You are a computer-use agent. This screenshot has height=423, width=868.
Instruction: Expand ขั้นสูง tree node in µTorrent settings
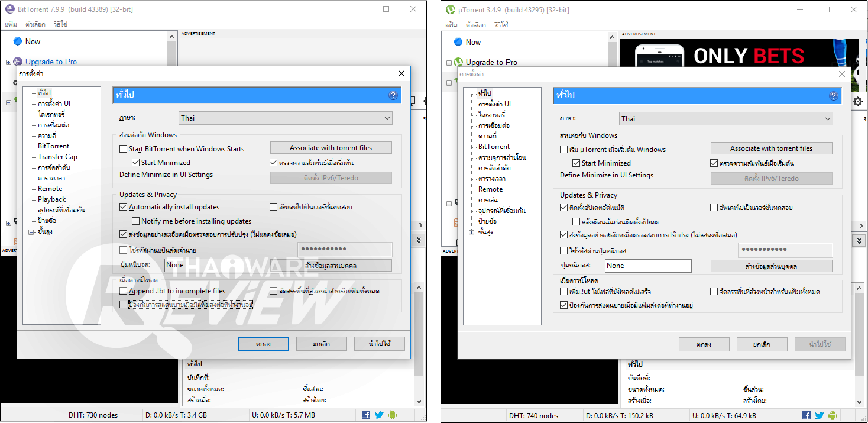point(472,233)
